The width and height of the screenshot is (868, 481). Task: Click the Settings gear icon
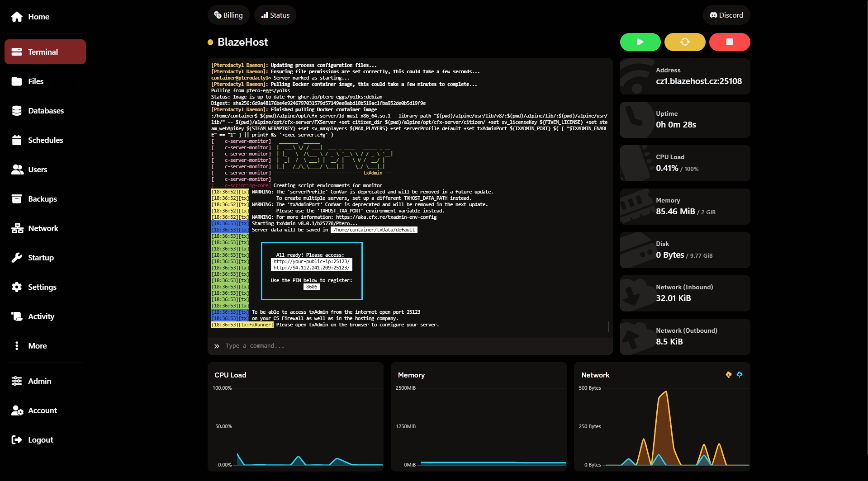tap(17, 287)
